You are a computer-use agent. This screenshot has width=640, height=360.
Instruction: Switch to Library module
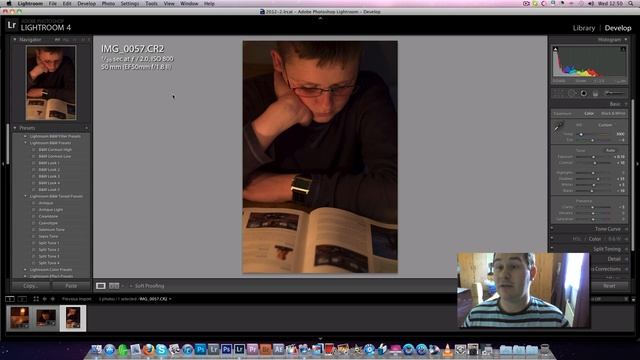(x=584, y=28)
